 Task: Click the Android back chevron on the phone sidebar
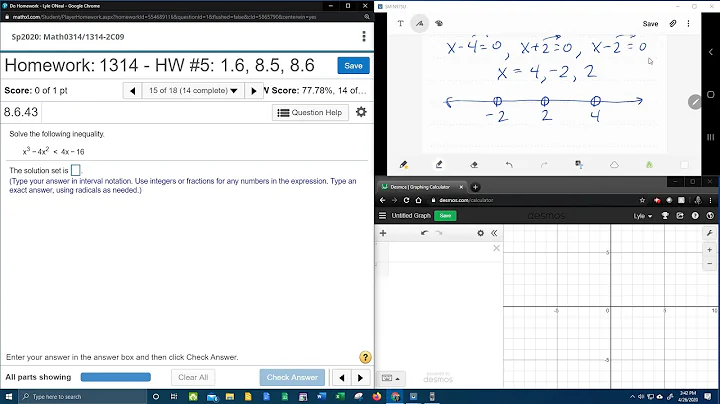[710, 52]
